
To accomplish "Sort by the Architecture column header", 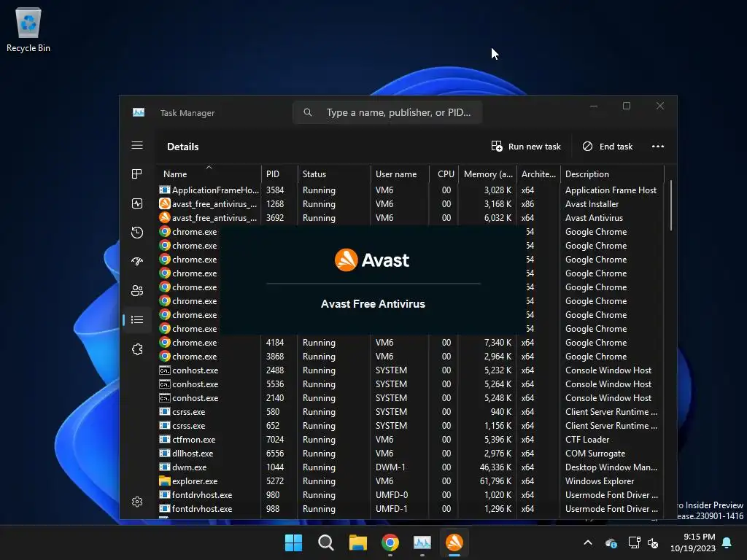I will [x=538, y=174].
